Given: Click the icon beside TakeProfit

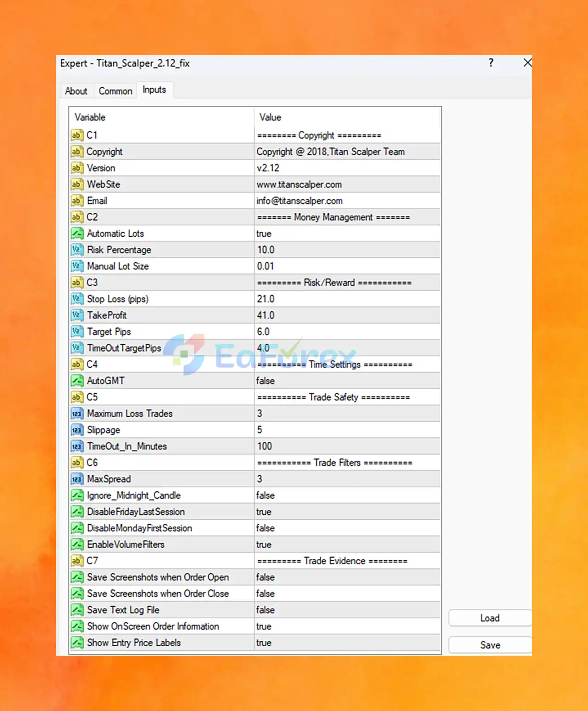Looking at the screenshot, I should [77, 315].
